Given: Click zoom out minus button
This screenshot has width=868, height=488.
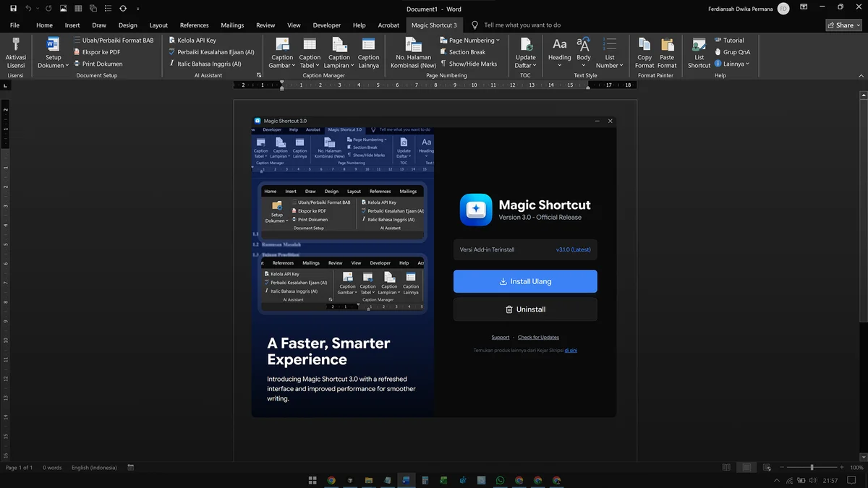Looking at the screenshot, I should click(783, 468).
